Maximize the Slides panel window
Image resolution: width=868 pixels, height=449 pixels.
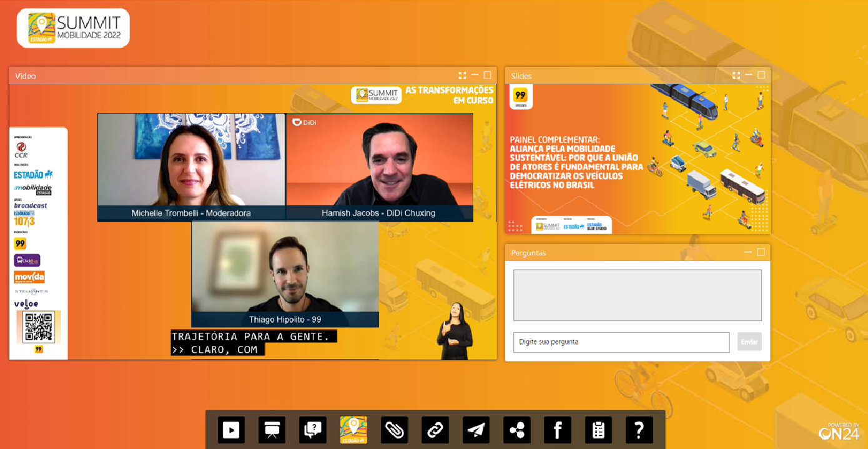click(x=761, y=76)
